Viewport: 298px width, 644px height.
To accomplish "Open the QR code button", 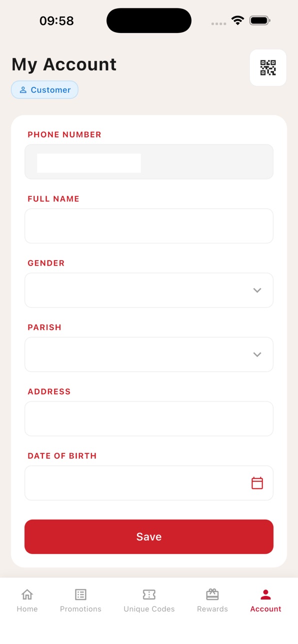I will tap(268, 68).
